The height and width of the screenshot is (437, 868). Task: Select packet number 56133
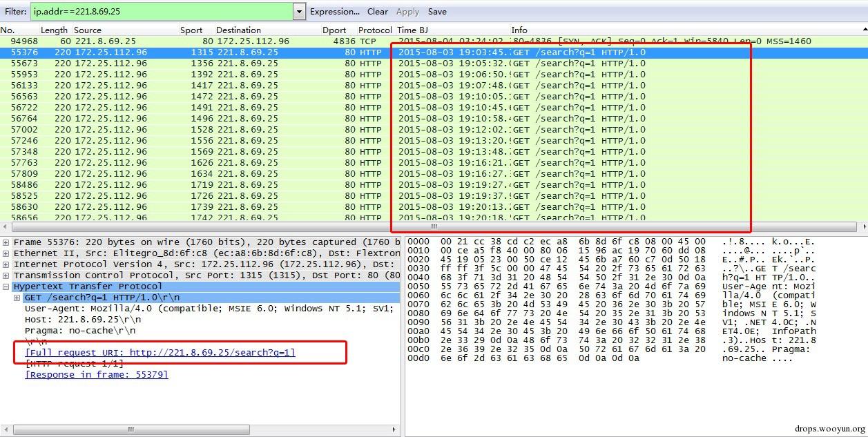[x=434, y=86]
